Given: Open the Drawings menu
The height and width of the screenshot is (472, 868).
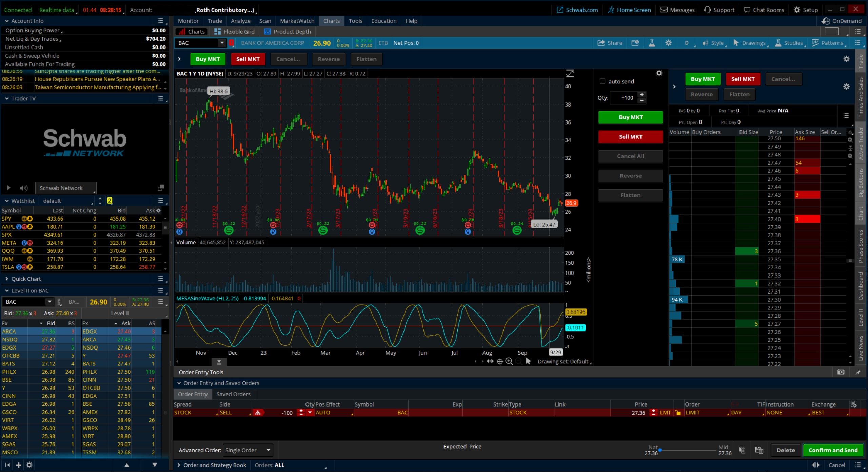Looking at the screenshot, I should tap(750, 43).
